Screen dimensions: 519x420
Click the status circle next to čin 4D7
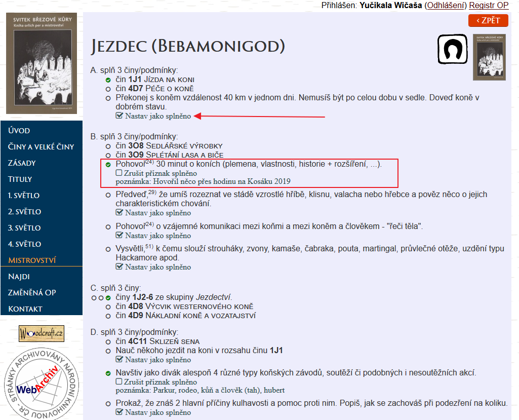108,89
